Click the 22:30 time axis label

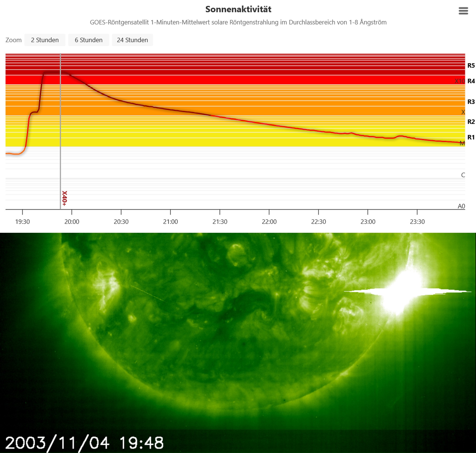(x=318, y=222)
